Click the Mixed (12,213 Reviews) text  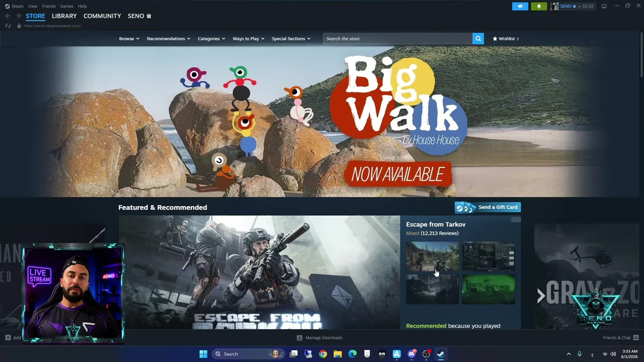click(x=432, y=233)
